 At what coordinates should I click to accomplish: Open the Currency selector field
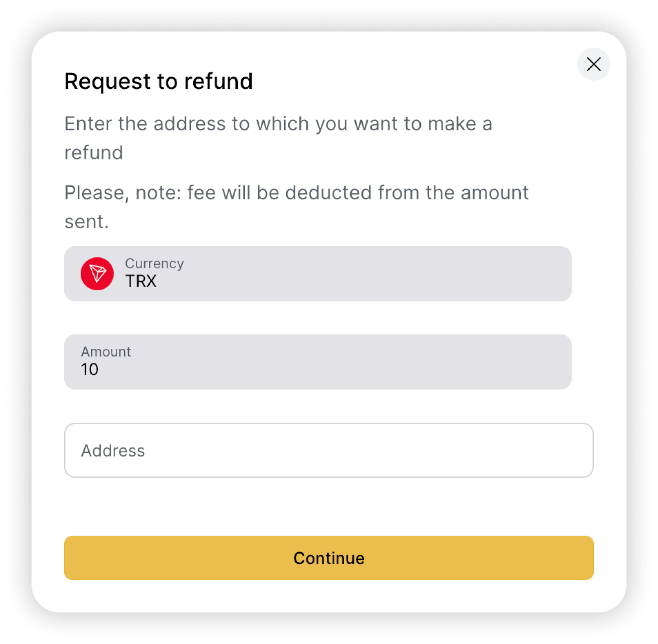tap(317, 274)
